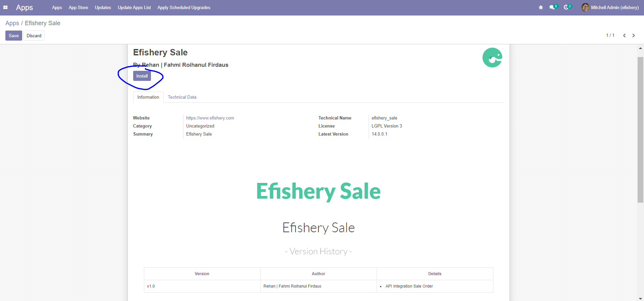
Task: Open the App Store menu item
Action: coord(78,7)
